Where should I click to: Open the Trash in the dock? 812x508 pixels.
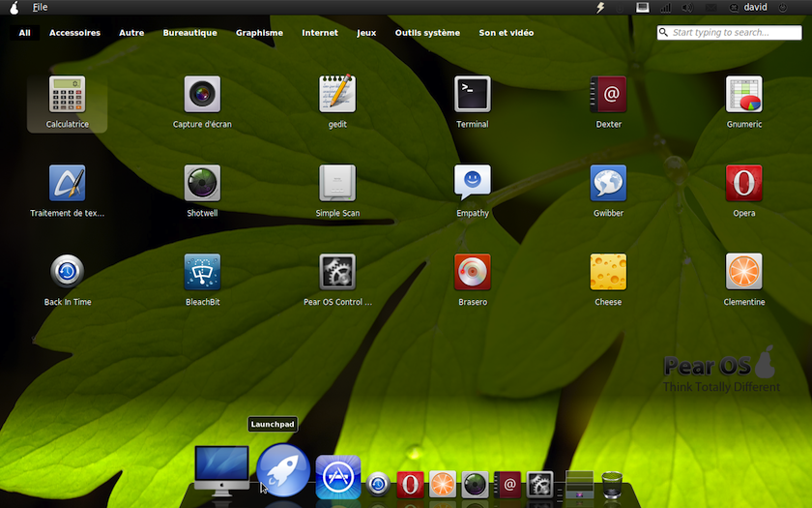click(x=612, y=485)
